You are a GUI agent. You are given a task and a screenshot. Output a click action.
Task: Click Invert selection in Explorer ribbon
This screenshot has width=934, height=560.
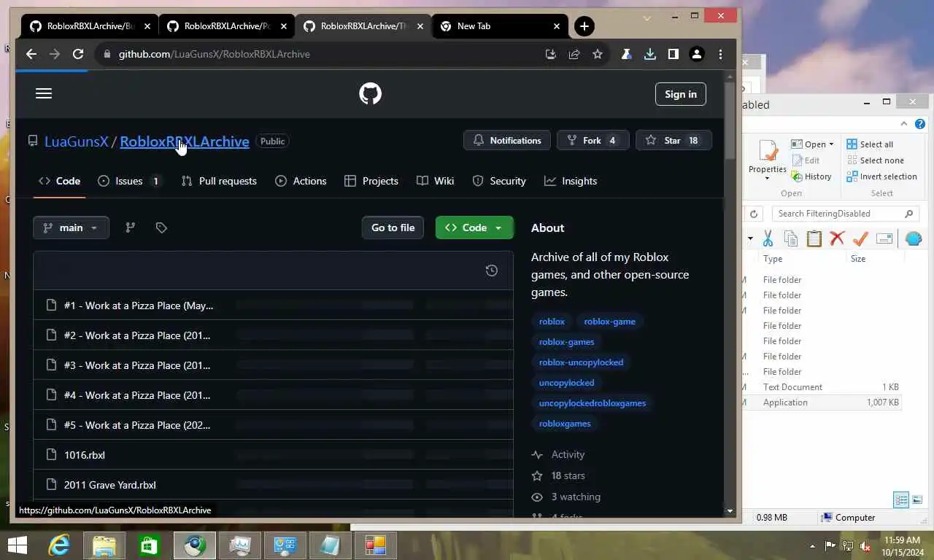(881, 176)
